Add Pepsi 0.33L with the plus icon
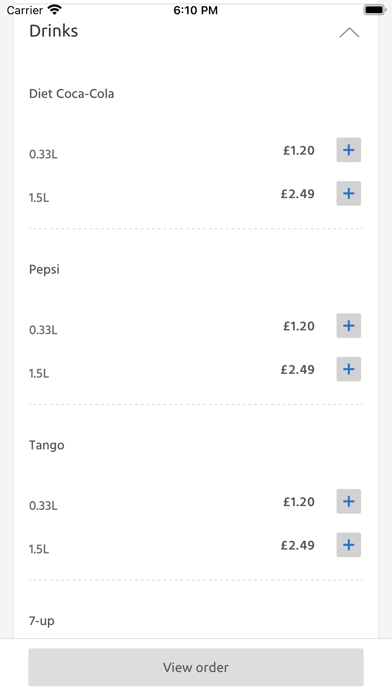 click(x=348, y=326)
